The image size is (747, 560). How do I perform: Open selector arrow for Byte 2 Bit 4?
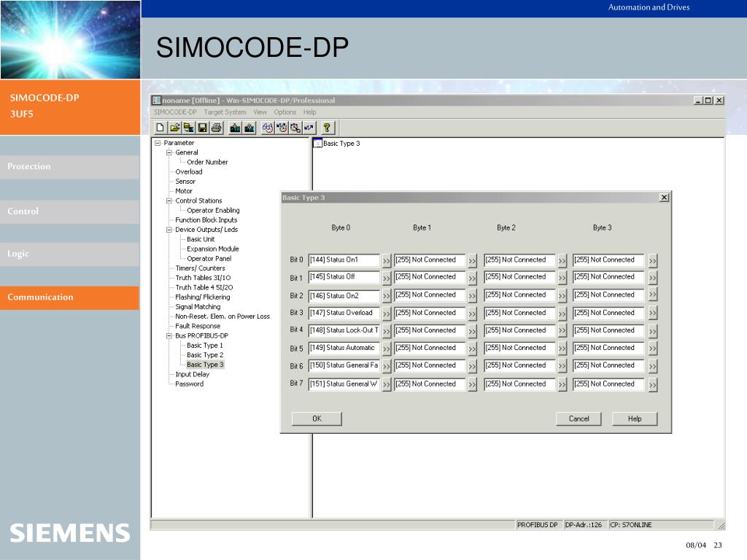tap(562, 331)
